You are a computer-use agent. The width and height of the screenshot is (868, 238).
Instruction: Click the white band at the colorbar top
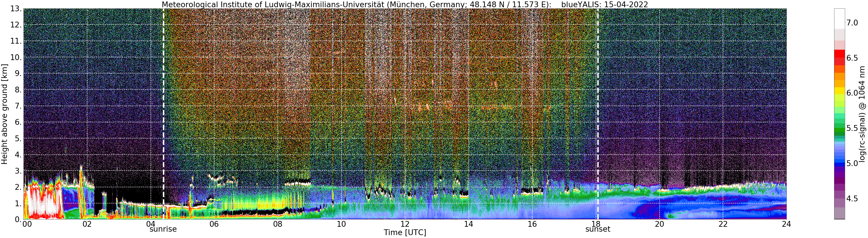click(x=839, y=18)
